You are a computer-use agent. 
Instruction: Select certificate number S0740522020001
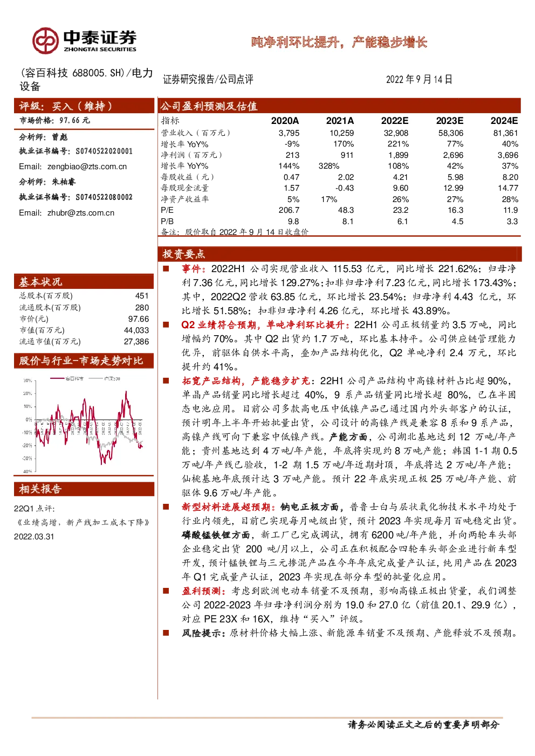point(104,151)
